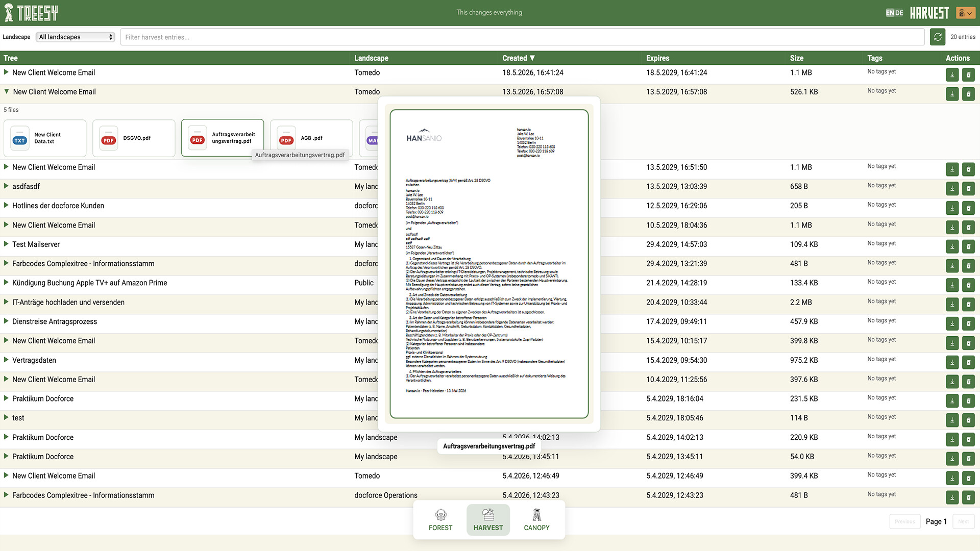
Task: Delete the asdfasdf entry
Action: pyautogui.click(x=968, y=189)
